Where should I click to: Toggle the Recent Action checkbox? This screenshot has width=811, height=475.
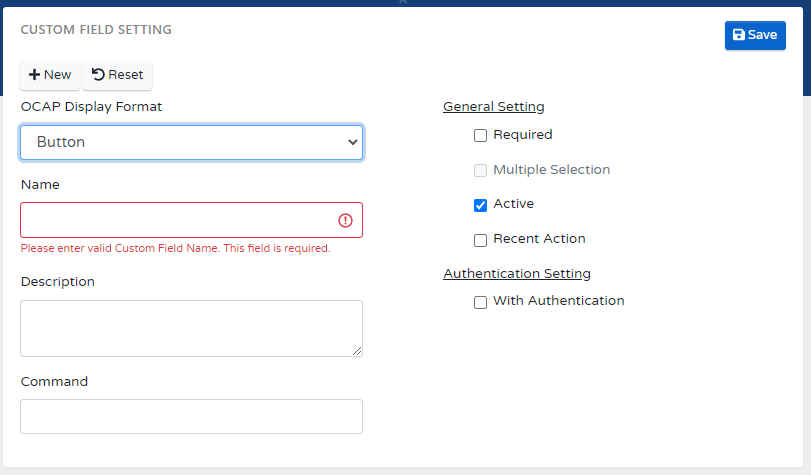(x=480, y=240)
